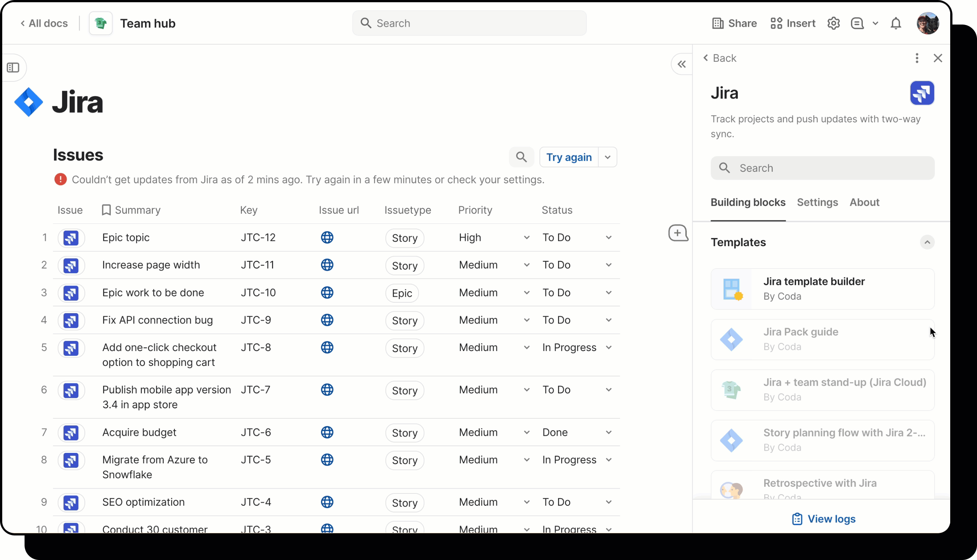Collapse the side panel with double chevron
Screen dimensions: 977x560
(682, 64)
